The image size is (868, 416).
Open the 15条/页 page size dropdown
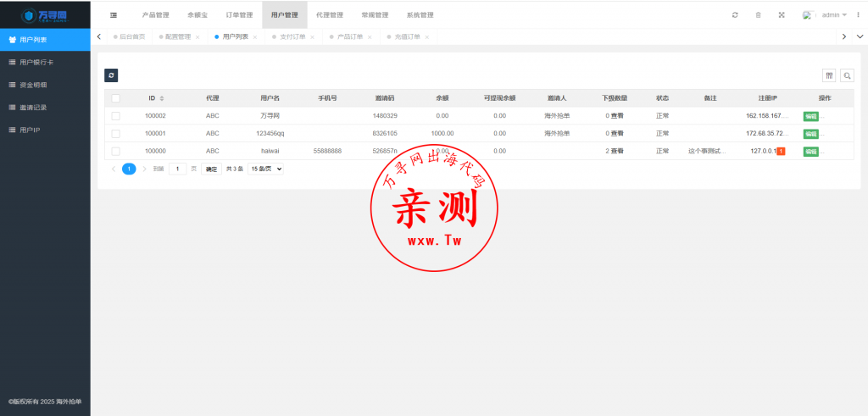pos(265,169)
